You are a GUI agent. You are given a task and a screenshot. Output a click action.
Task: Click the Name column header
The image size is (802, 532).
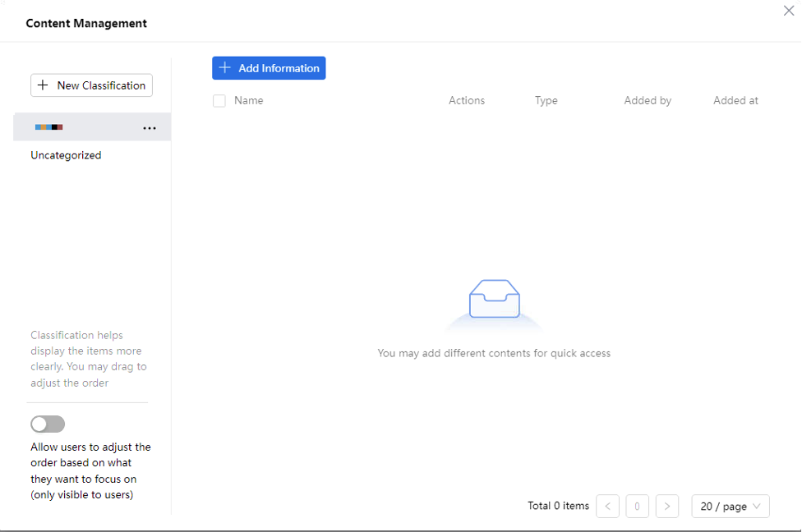tap(248, 101)
